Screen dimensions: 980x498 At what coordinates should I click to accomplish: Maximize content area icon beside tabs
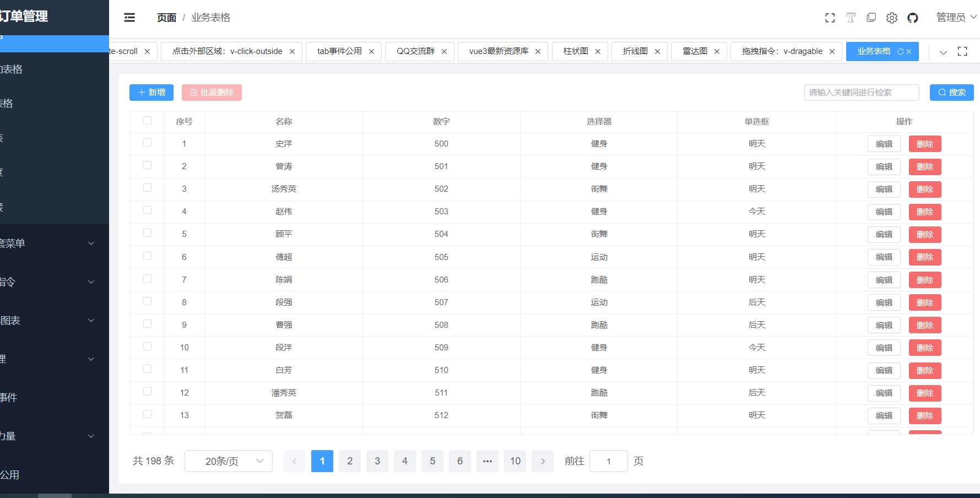[x=962, y=51]
